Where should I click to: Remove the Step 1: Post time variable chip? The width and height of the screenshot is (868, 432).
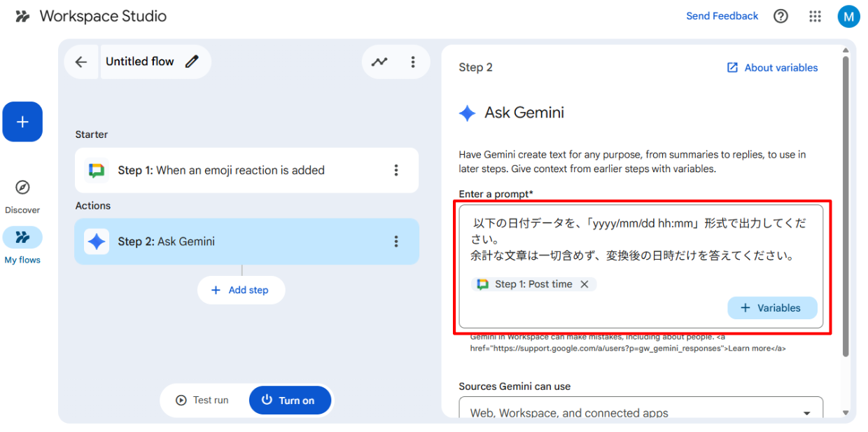point(584,284)
